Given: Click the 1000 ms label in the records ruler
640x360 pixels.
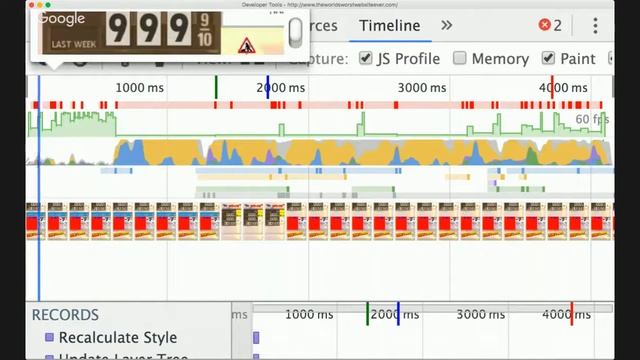Looking at the screenshot, I should point(309,314).
